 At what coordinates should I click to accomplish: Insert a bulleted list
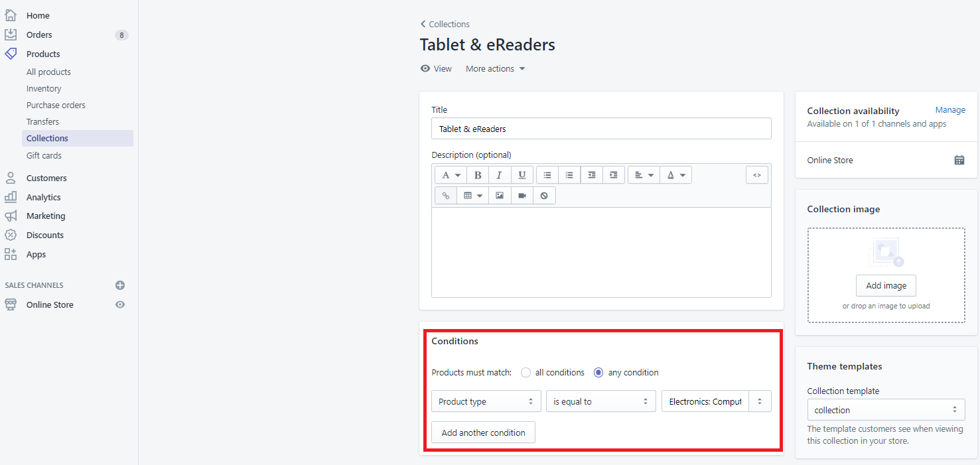pyautogui.click(x=547, y=175)
